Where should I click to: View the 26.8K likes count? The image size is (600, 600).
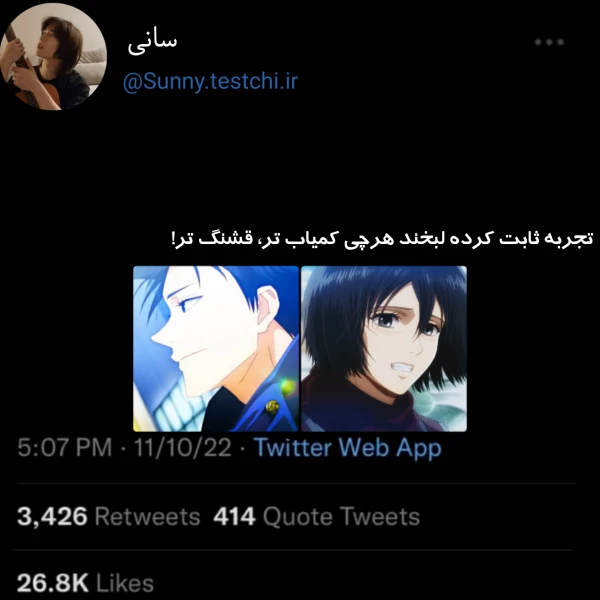coord(52,583)
